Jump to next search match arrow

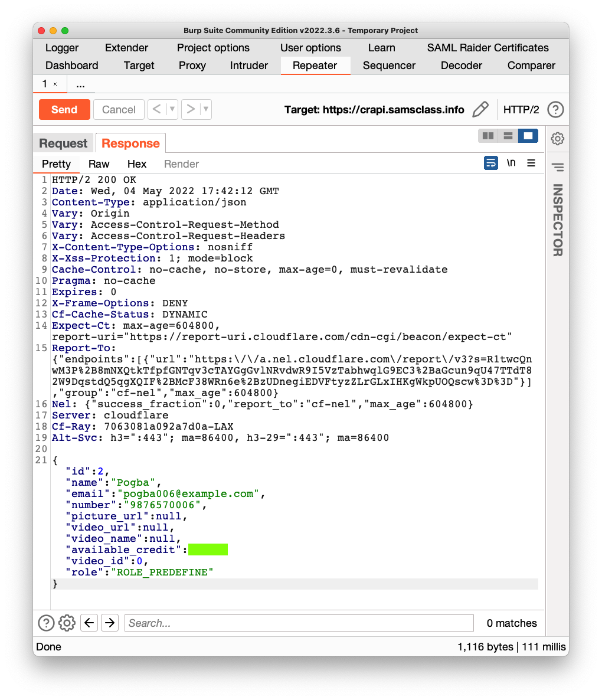click(x=110, y=623)
